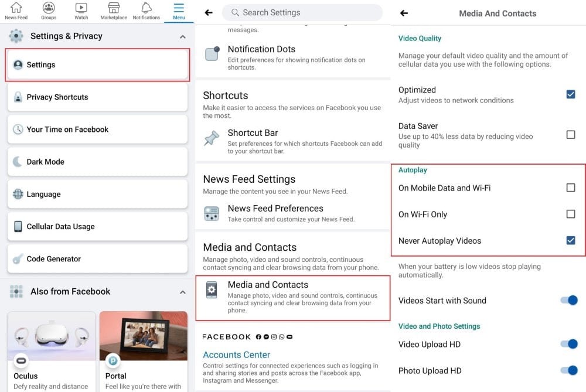
Task: Click the Oculus logo badge
Action: tap(21, 360)
